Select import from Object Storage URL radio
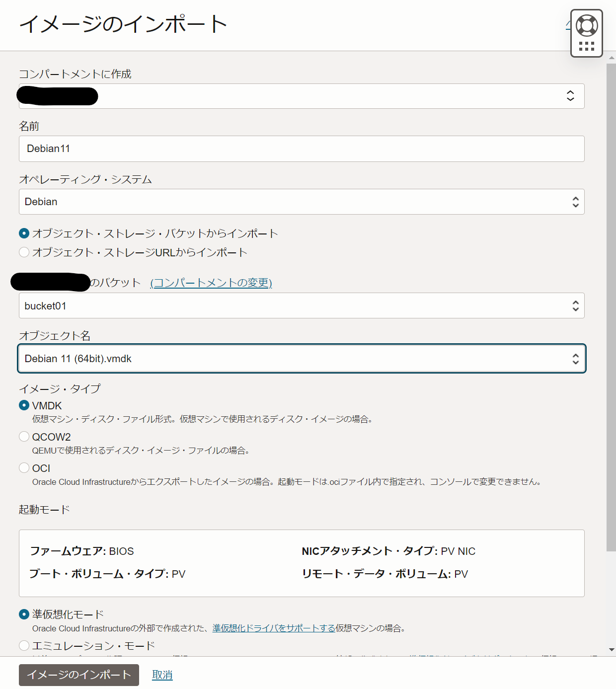616x689 pixels. tap(24, 252)
